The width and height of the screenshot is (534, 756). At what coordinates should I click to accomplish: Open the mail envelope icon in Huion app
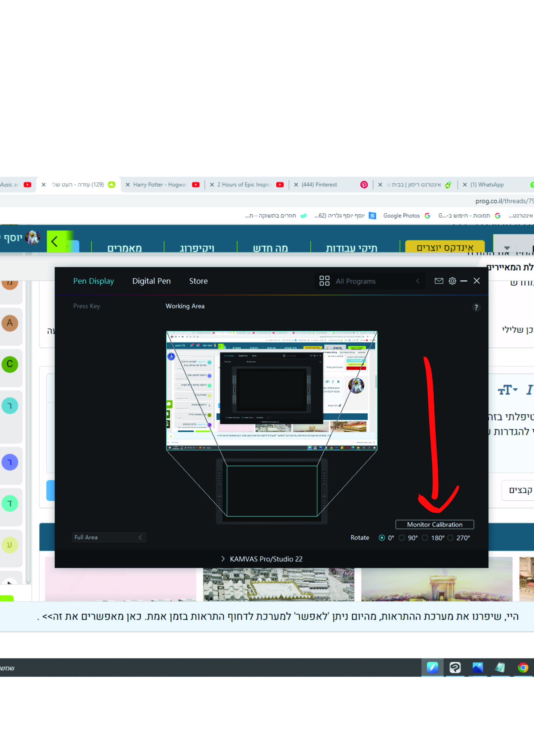[439, 281]
